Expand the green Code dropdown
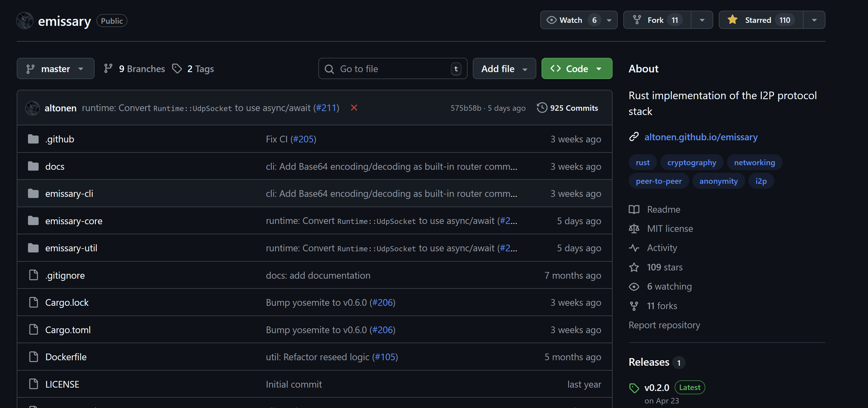This screenshot has width=868, height=408. point(576,68)
